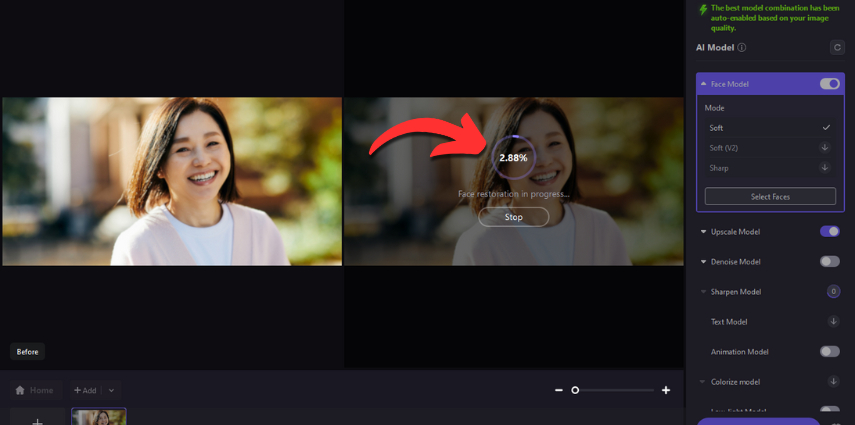Screen dimensions: 855x425
Task: Select the Soft face mode
Action: (x=770, y=128)
